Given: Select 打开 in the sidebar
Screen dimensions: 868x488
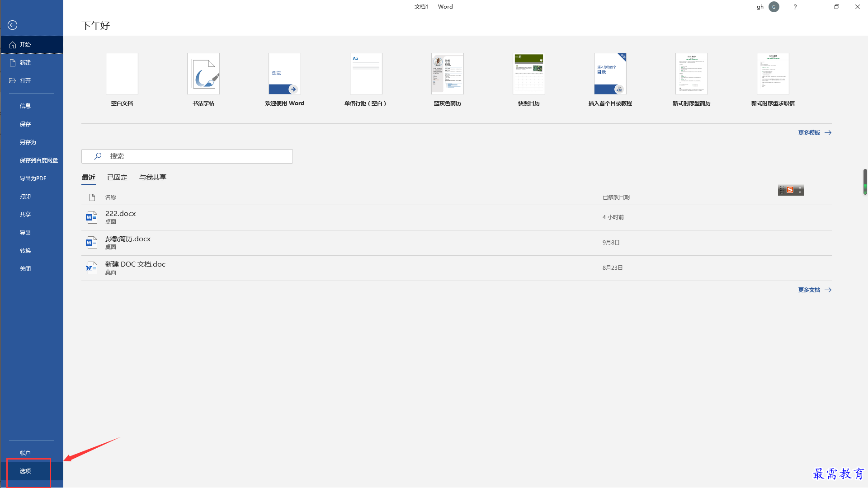Looking at the screenshot, I should pos(32,81).
